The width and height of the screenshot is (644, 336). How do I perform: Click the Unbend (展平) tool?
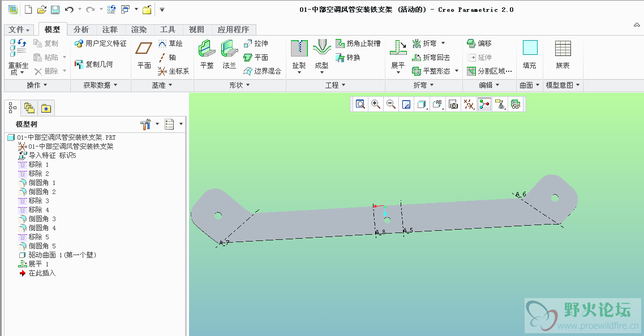coord(398,57)
